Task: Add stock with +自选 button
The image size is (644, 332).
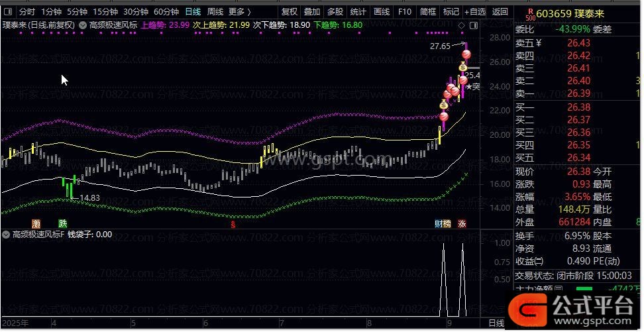Action: (474, 12)
